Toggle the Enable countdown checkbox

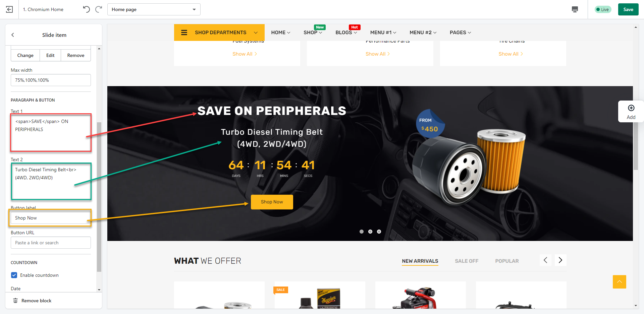[x=14, y=275]
